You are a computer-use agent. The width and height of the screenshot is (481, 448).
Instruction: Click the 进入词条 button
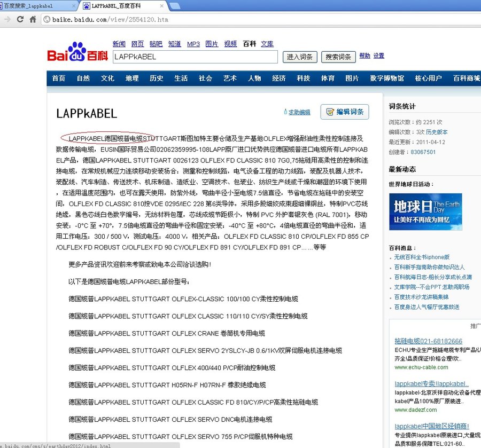pos(300,57)
